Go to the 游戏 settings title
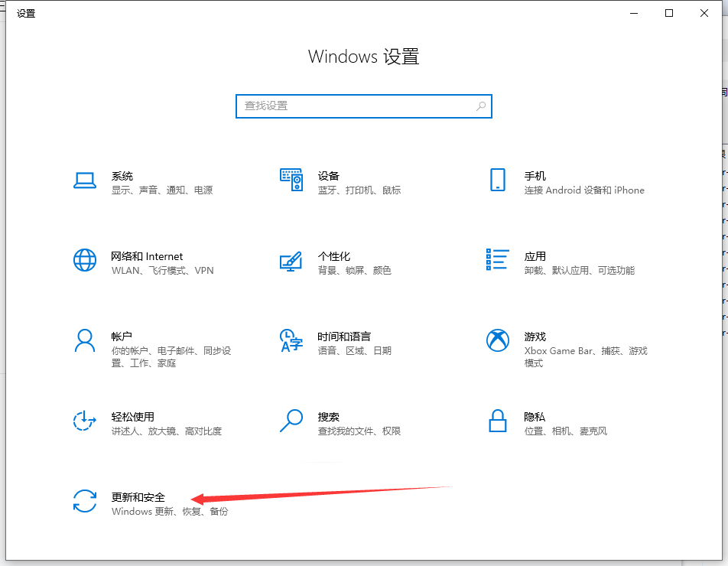This screenshot has height=566, width=728. tap(535, 337)
